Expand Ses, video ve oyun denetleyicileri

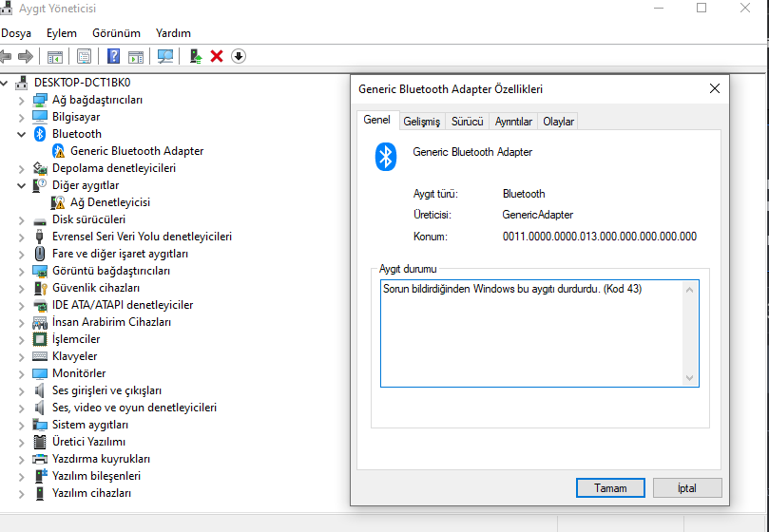tap(21, 408)
